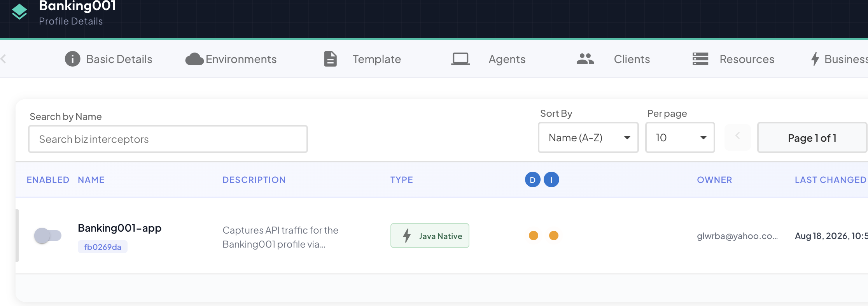This screenshot has width=868, height=306.
Task: Open the Per page dropdown showing 10
Action: pos(680,138)
